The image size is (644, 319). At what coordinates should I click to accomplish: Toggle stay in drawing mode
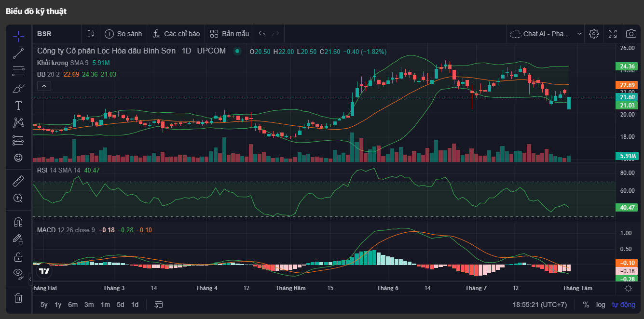(18, 239)
